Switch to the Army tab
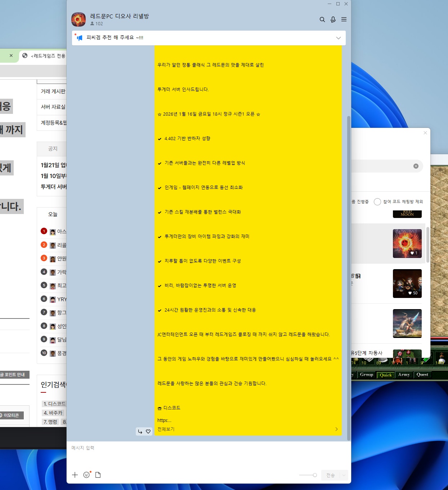Viewport: 448px width, 490px height. (404, 375)
